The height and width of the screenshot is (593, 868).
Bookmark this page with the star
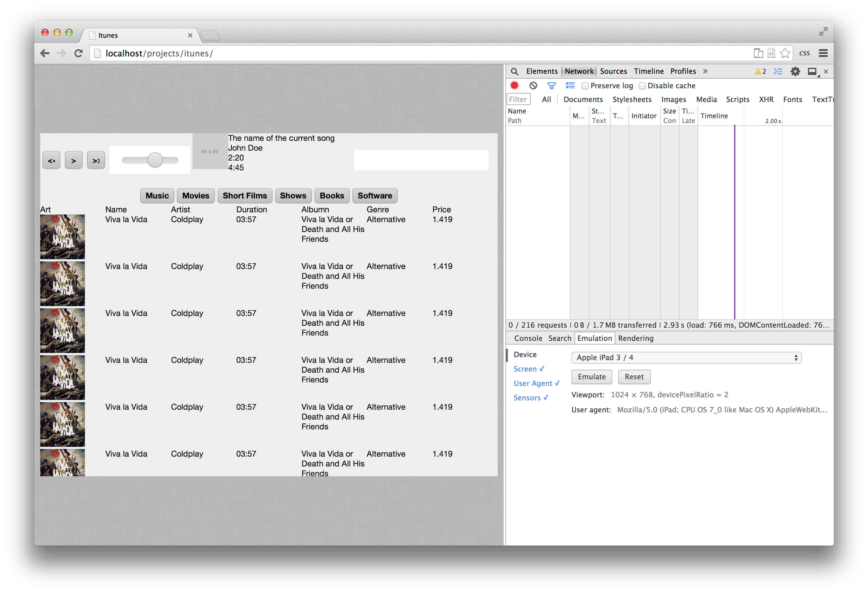coord(785,53)
